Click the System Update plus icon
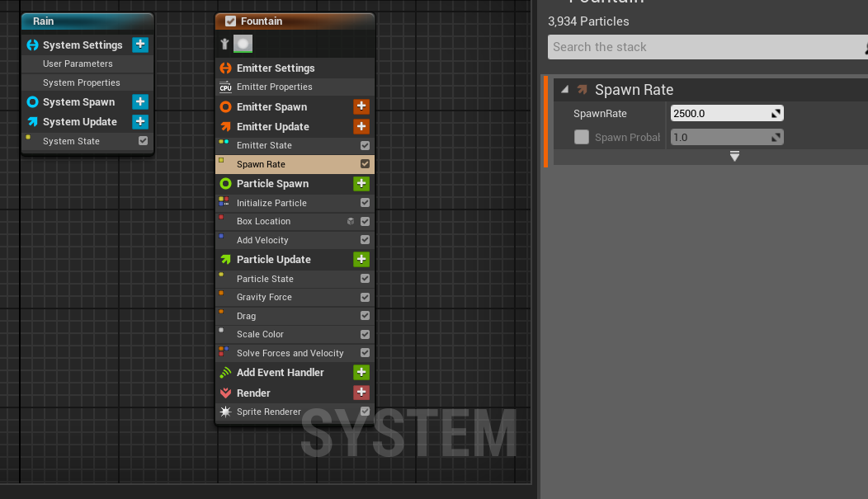The image size is (868, 499). 140,121
